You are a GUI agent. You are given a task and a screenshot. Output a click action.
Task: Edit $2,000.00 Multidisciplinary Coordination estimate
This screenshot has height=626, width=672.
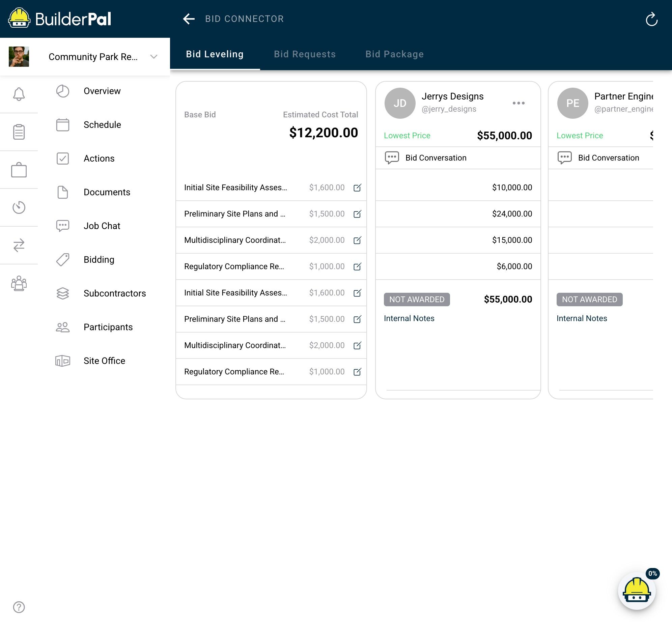tap(357, 240)
